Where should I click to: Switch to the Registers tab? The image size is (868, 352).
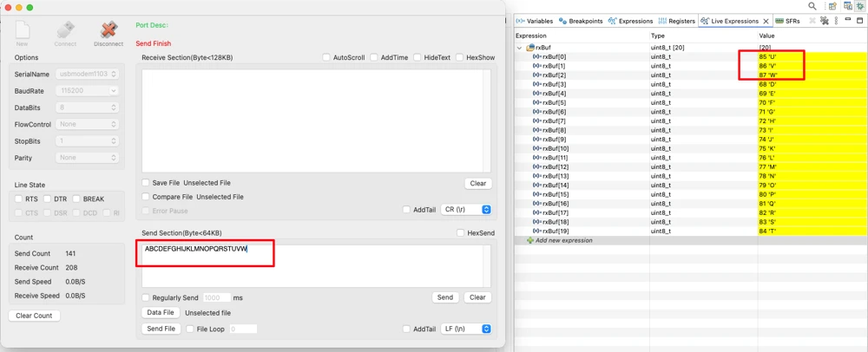click(x=677, y=21)
